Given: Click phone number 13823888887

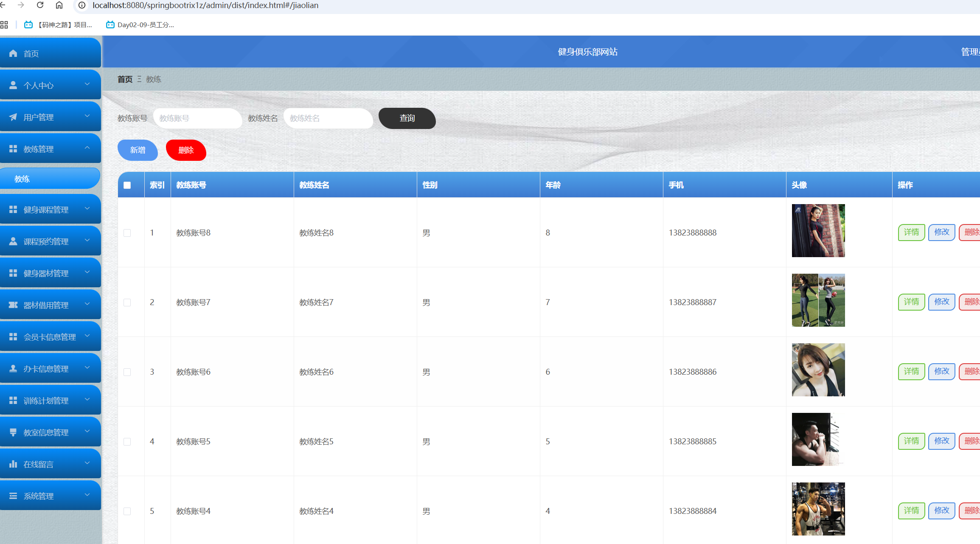Looking at the screenshot, I should [693, 303].
